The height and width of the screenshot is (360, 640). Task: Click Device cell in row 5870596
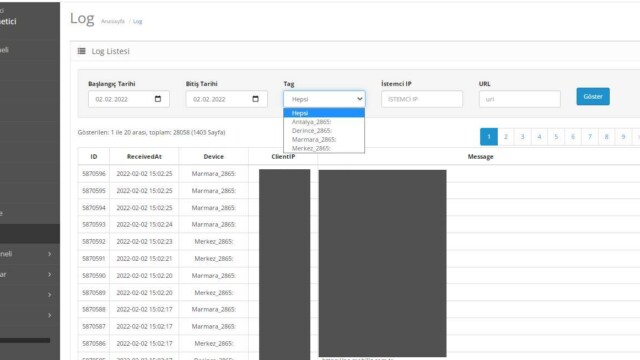click(213, 173)
